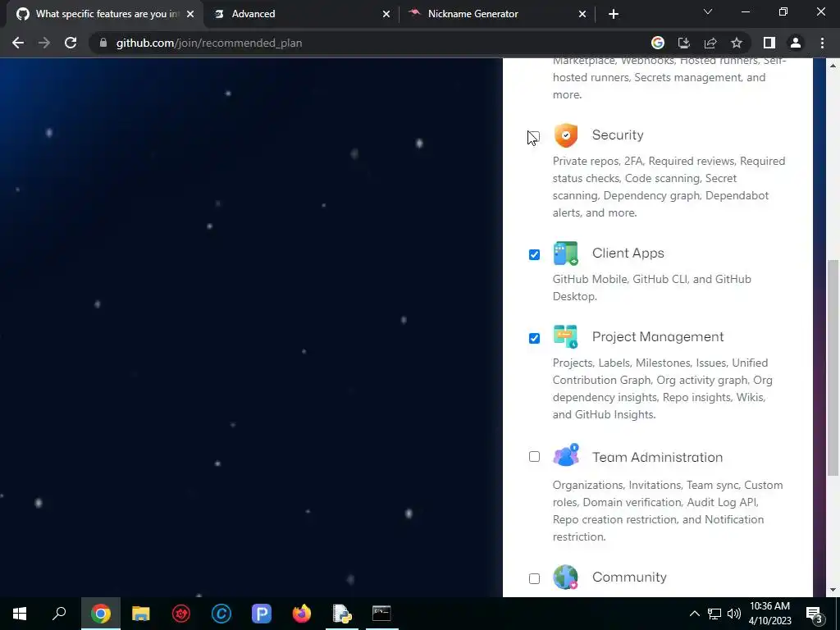Viewport: 840px width, 630px height.
Task: Click the 'Projects, Labels, Milestones' description text
Action: (663, 388)
